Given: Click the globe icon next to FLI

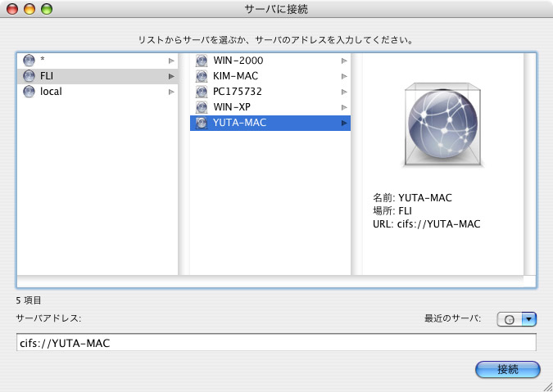Looking at the screenshot, I should 29,76.
